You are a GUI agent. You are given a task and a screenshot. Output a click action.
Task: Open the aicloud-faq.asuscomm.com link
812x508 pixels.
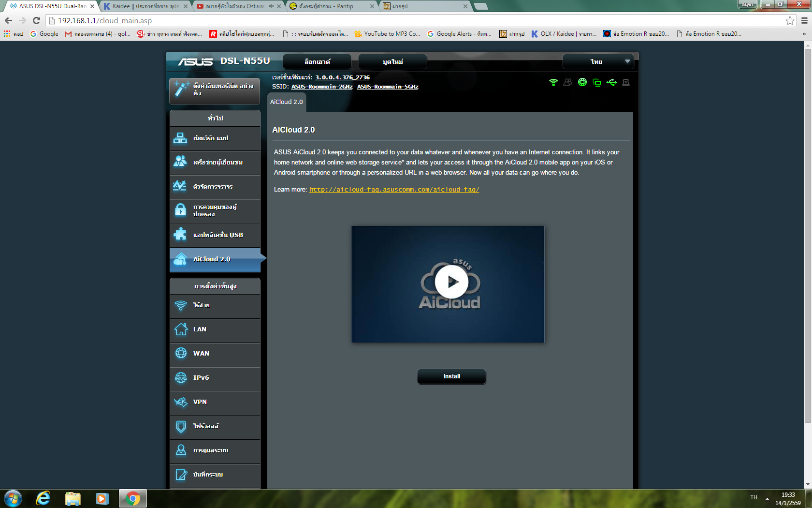(x=394, y=189)
